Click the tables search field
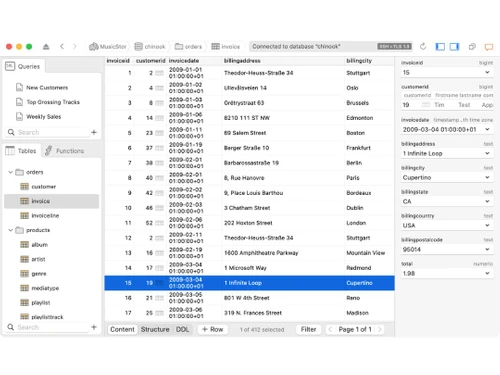Screen dimensions: 500x375 pos(48,327)
